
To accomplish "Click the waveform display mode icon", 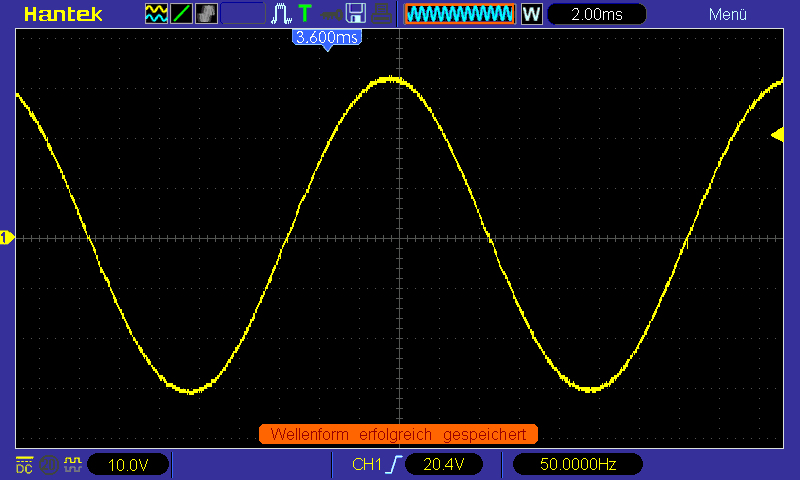I will [157, 14].
